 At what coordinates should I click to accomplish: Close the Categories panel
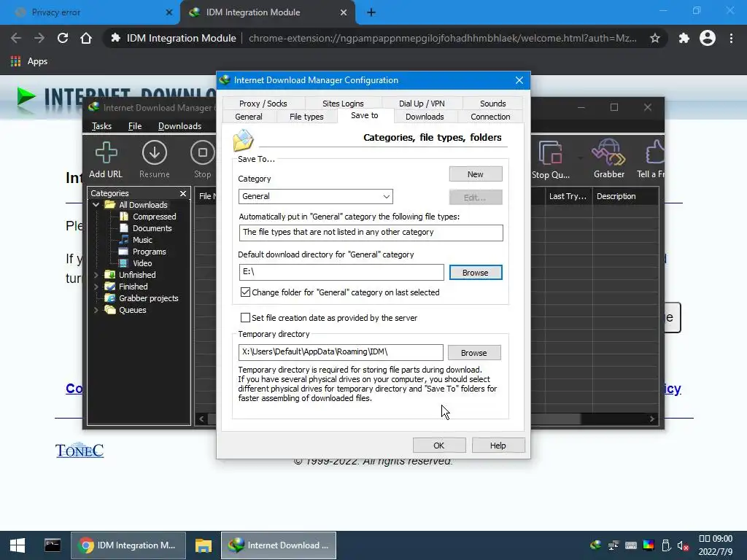183,193
